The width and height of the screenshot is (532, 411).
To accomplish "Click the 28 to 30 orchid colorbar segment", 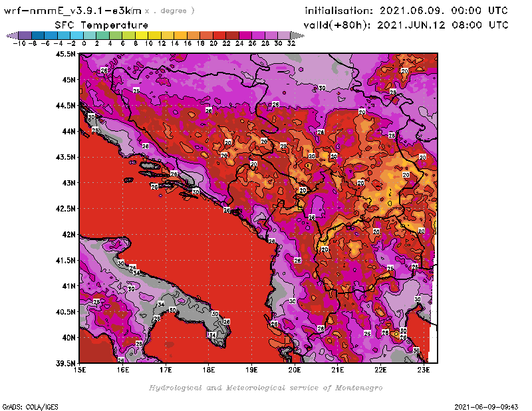I will pos(271,35).
